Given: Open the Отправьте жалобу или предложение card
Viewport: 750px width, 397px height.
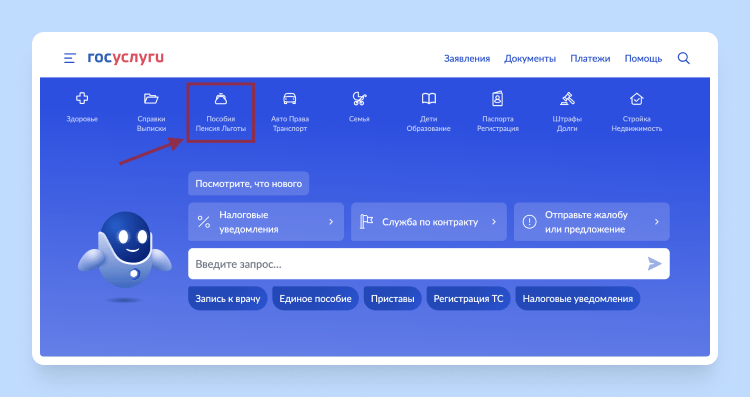Looking at the screenshot, I should (592, 222).
